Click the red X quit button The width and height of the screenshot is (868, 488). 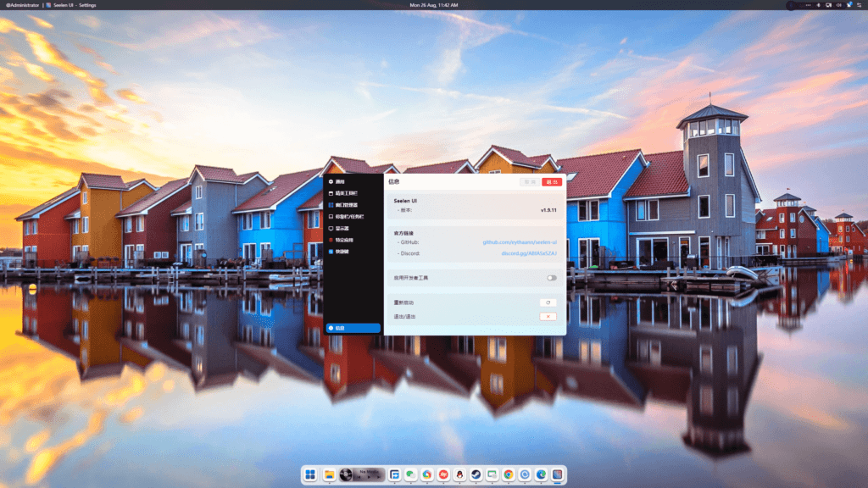[548, 316]
